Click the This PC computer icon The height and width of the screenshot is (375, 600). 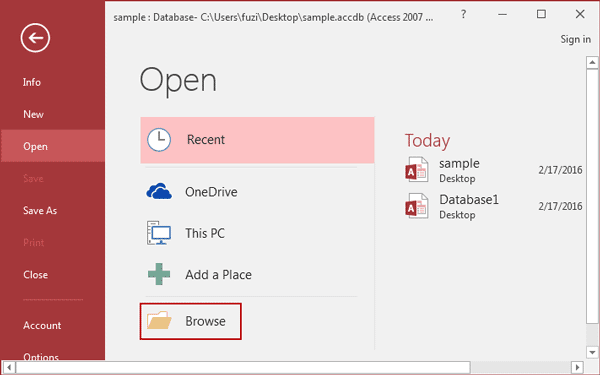point(159,233)
